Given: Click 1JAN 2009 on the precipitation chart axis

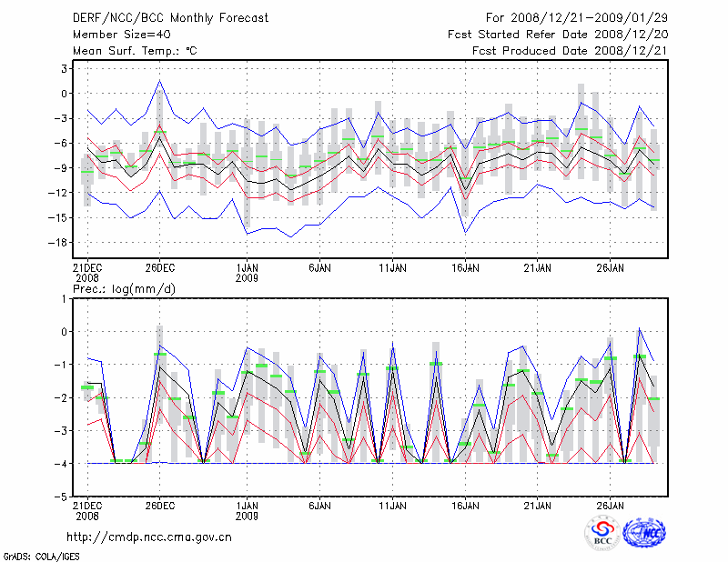Looking at the screenshot, I should coord(247,510).
